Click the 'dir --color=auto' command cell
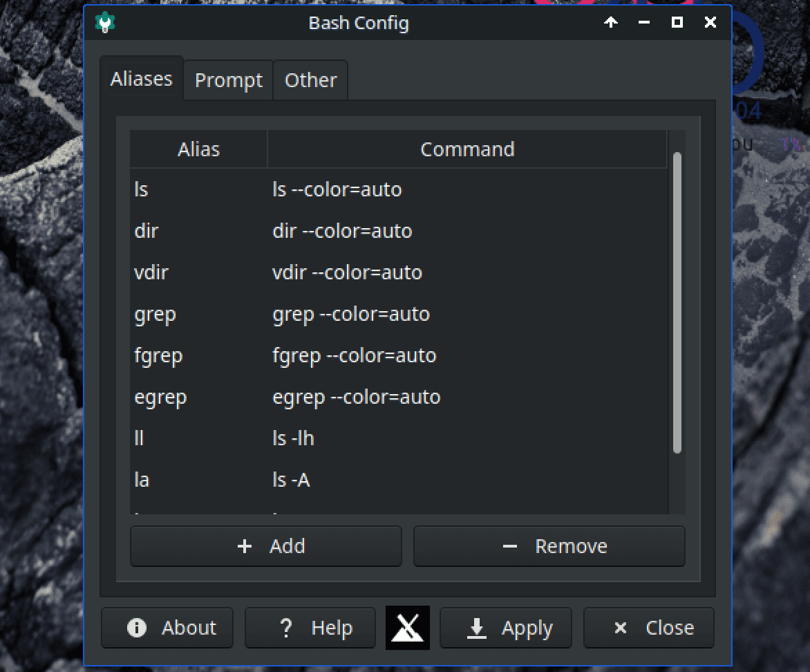 coord(467,231)
